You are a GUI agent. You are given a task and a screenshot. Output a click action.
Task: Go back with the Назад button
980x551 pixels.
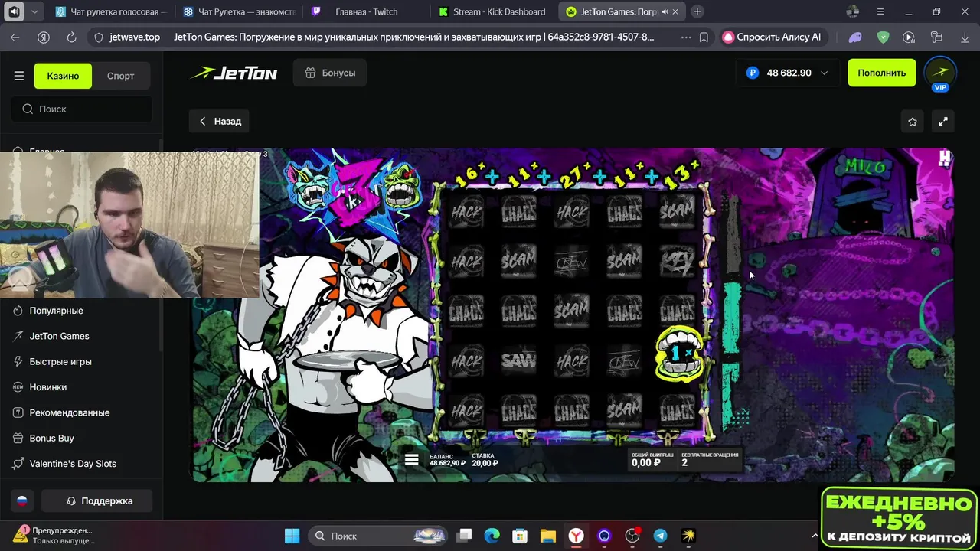[220, 121]
